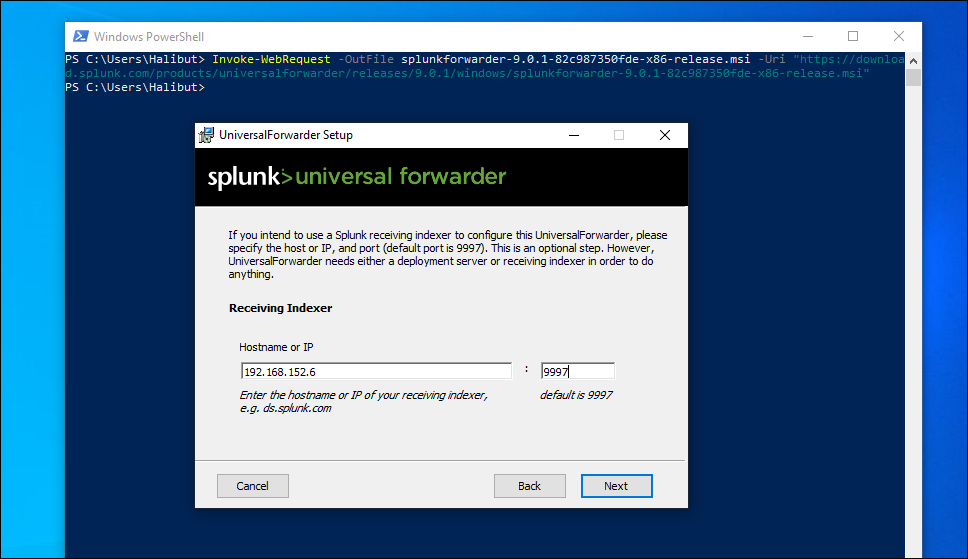The image size is (968, 559).
Task: Close the Windows PowerShell window
Action: [899, 36]
